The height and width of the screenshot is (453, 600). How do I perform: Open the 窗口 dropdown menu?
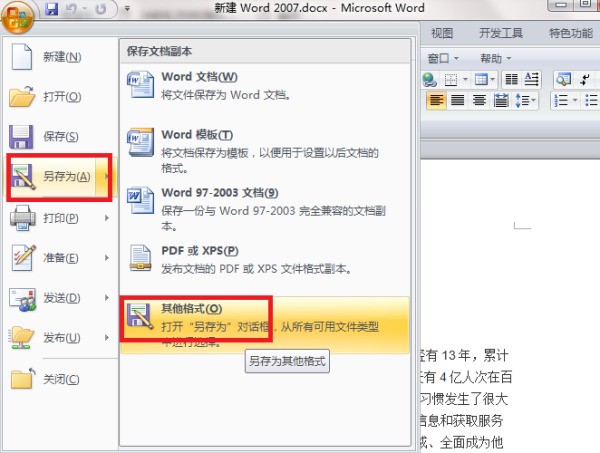tap(443, 59)
